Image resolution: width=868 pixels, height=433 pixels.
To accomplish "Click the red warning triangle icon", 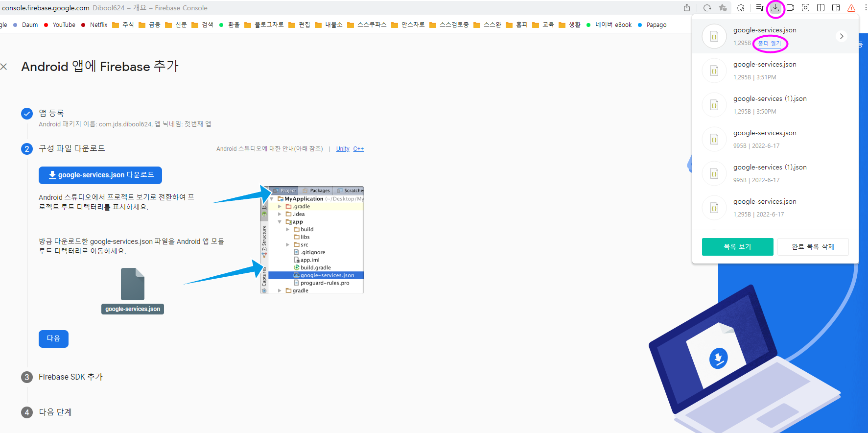I will 851,8.
